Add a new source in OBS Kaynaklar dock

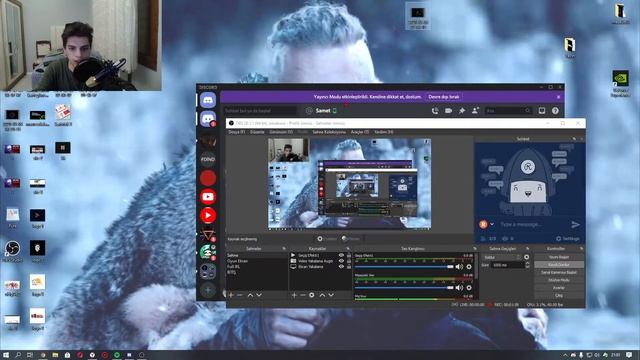coord(294,295)
